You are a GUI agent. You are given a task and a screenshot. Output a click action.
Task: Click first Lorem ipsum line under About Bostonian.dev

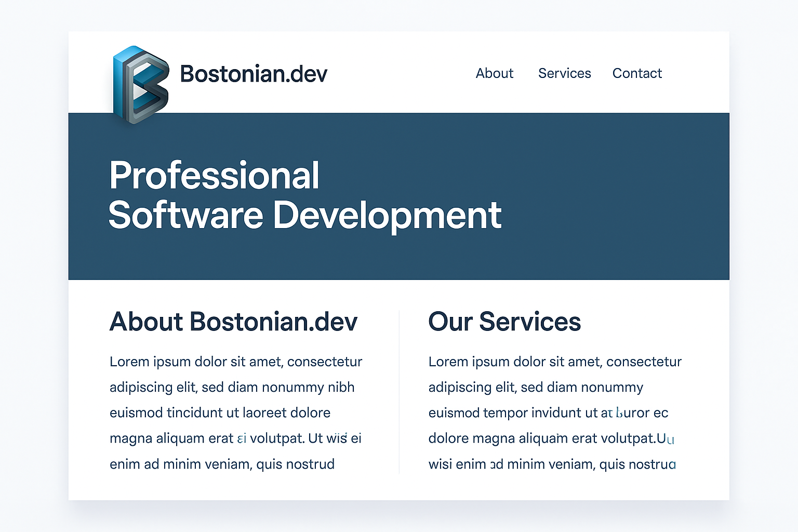pyautogui.click(x=236, y=362)
